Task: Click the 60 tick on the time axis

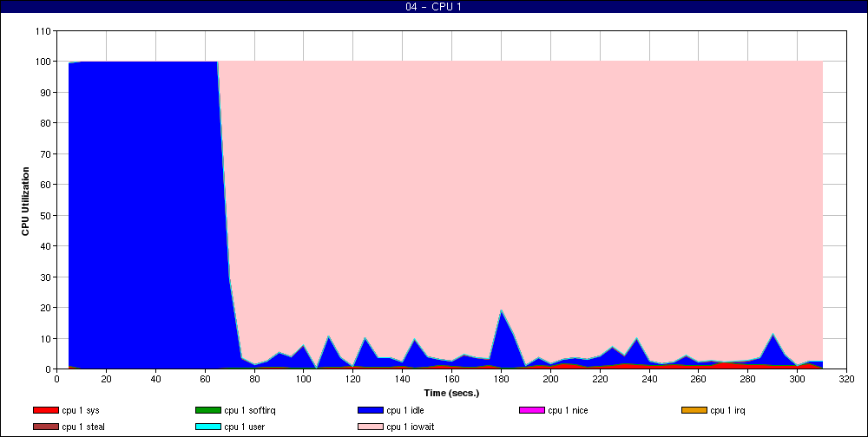Action: tap(206, 379)
